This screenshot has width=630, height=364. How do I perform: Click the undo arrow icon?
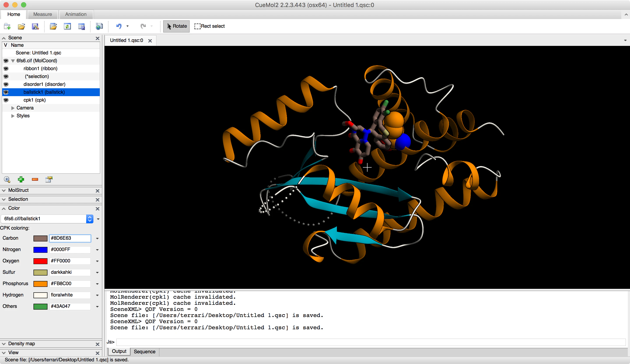coord(119,26)
